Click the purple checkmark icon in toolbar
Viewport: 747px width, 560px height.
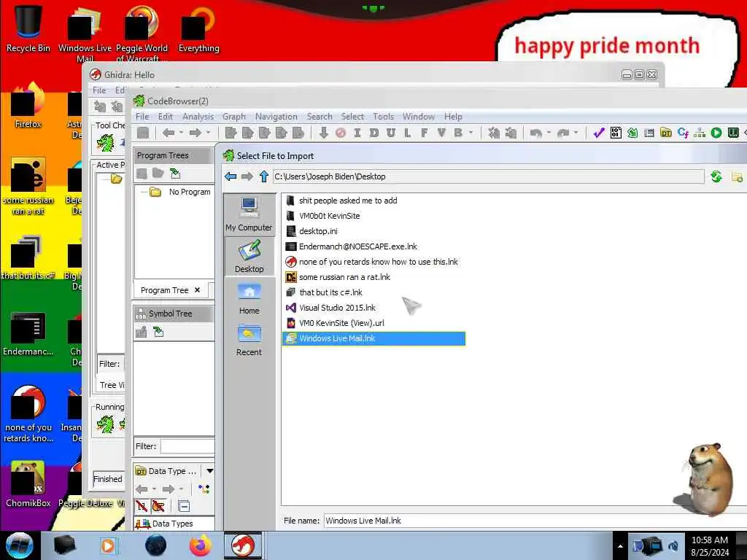tap(598, 133)
